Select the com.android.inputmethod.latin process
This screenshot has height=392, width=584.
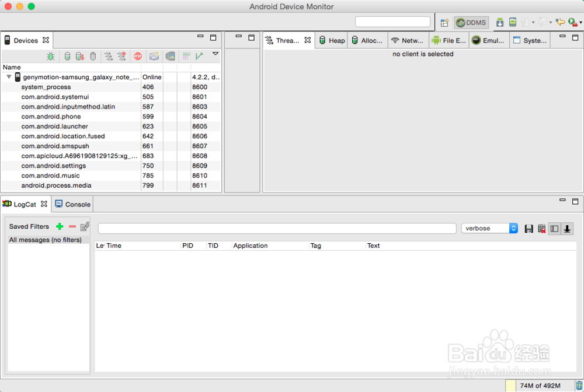(111, 107)
